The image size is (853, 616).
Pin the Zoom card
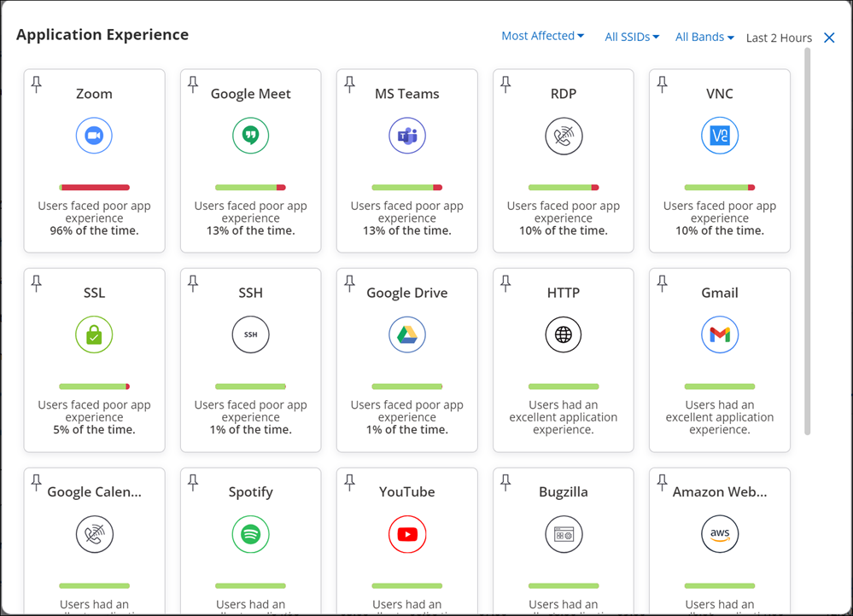coord(37,84)
